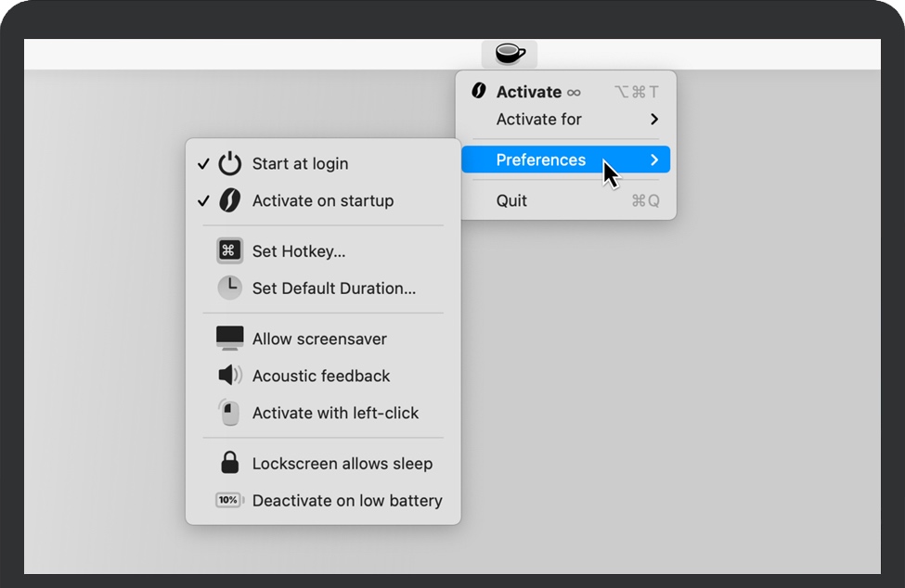The image size is (905, 588).
Task: Open the Activate for duration menu
Action: point(539,119)
